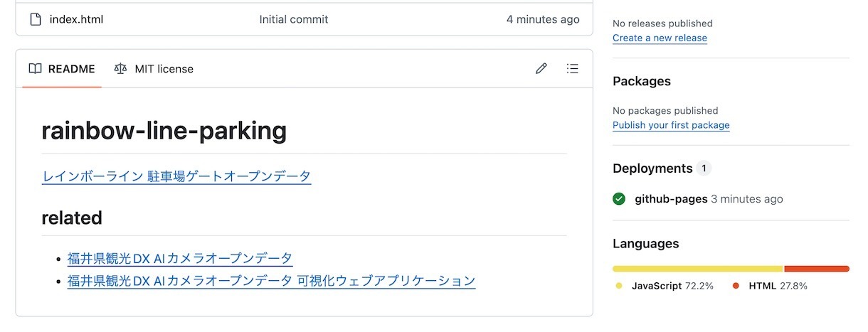
Task: Open the Initial commit message link
Action: pyautogui.click(x=294, y=19)
